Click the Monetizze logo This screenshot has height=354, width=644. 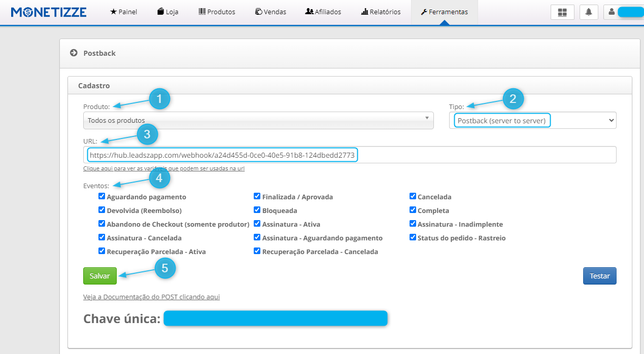coord(49,12)
